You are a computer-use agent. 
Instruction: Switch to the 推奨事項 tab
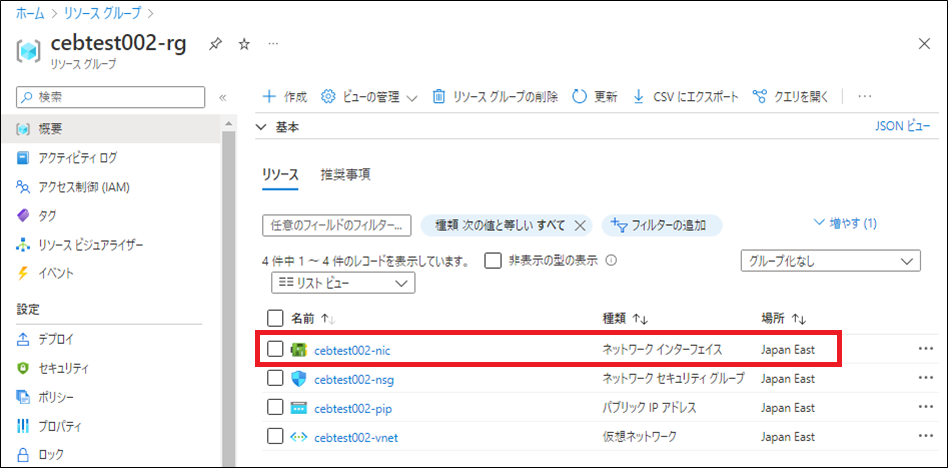click(345, 175)
